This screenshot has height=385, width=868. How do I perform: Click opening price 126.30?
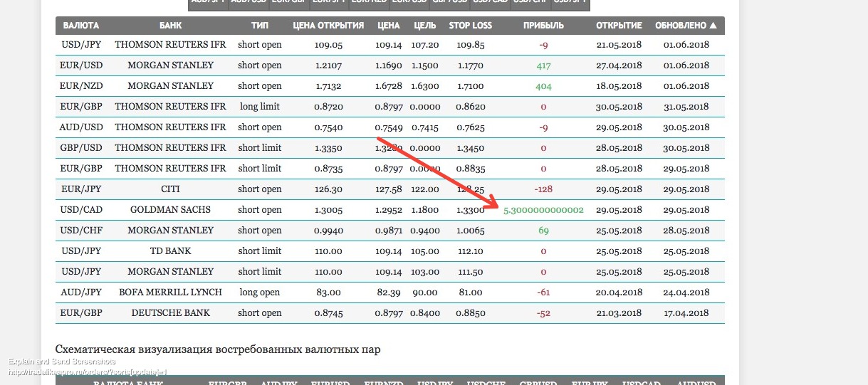tap(328, 189)
